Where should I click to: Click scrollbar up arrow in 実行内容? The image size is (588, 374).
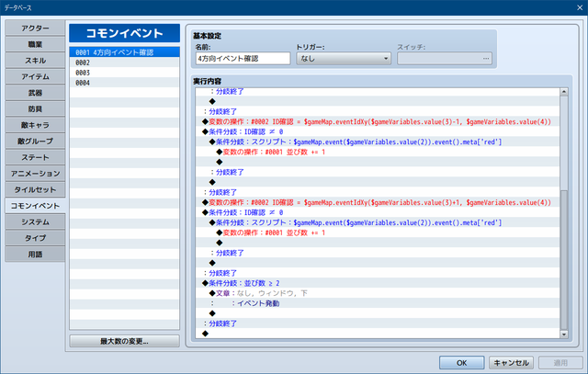563,92
